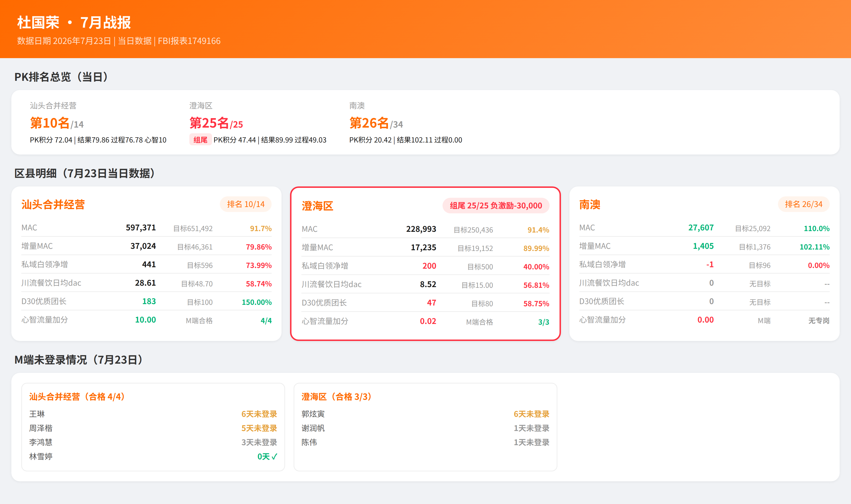Click the 区县明细 section heading
The height and width of the screenshot is (504, 851).
pos(85,173)
